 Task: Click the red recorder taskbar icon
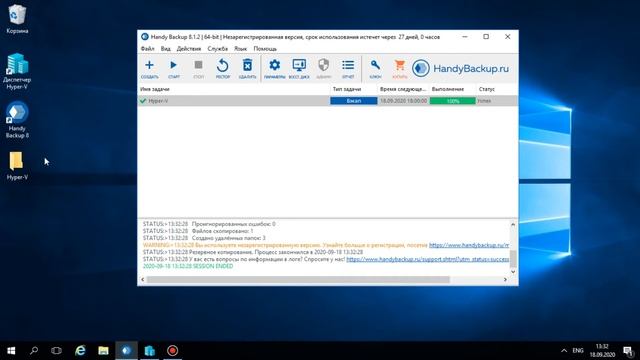coord(173,351)
